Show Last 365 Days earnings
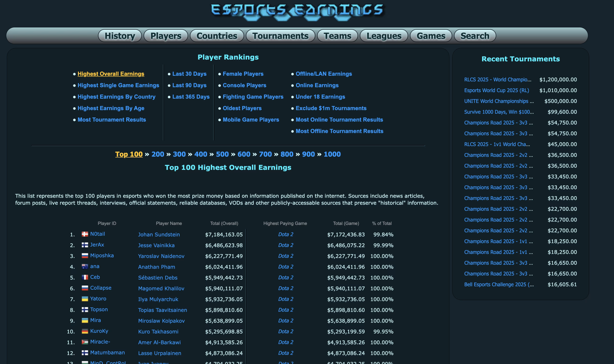This screenshot has height=364, width=614. tap(191, 97)
